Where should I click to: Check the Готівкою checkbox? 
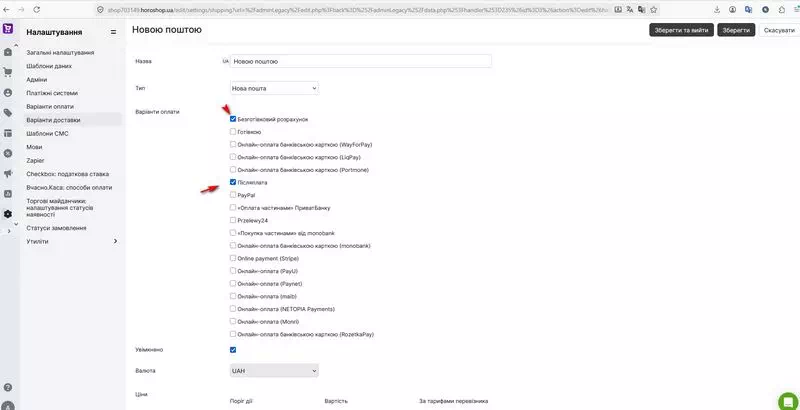pyautogui.click(x=233, y=132)
